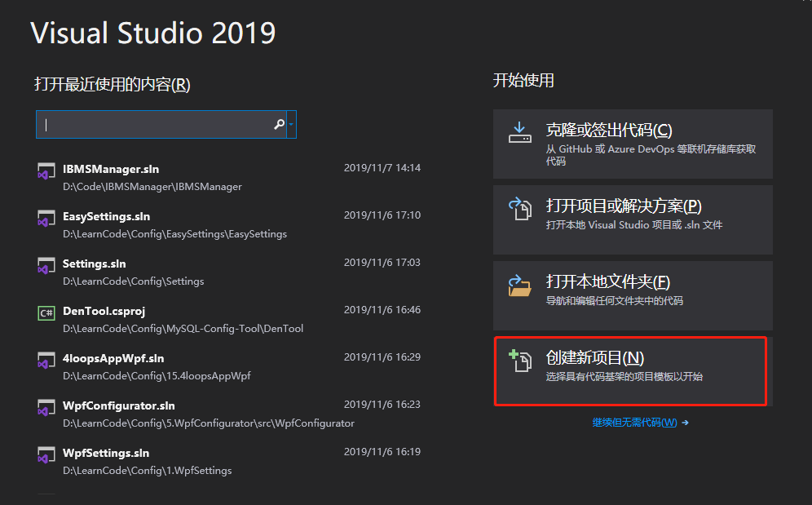Click the 打开最近使用的内容(R) heading
Viewport: 812px width, 505px height.
click(113, 84)
